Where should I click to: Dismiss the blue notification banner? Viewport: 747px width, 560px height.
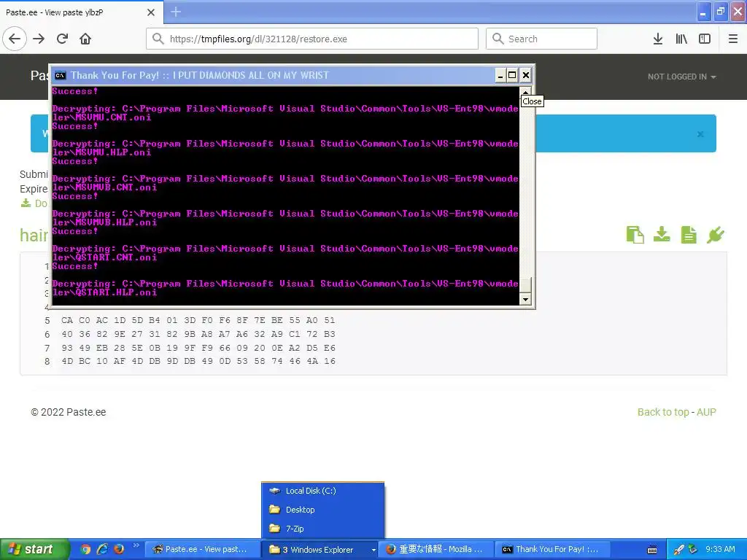coord(700,134)
